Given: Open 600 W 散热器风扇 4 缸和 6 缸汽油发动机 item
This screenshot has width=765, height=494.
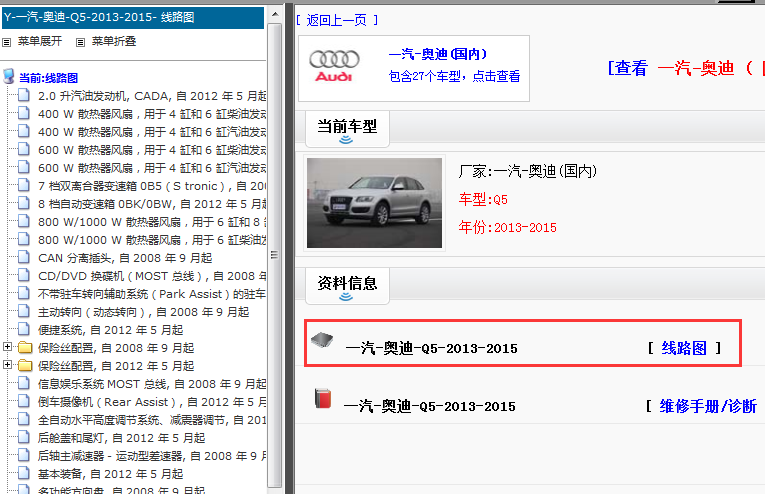Looking at the screenshot, I should (152, 168).
